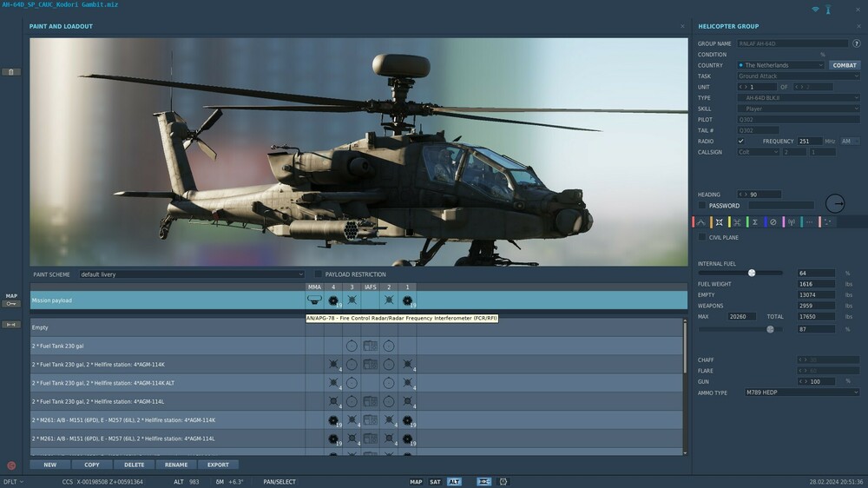
Task: Click the DELETE payload button
Action: coord(134,465)
